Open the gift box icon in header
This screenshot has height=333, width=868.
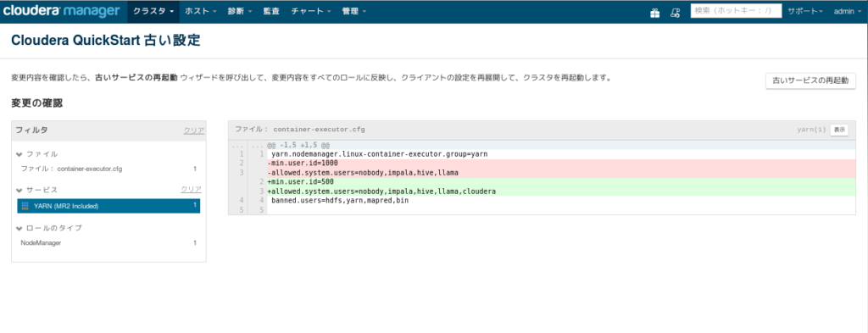pyautogui.click(x=655, y=12)
